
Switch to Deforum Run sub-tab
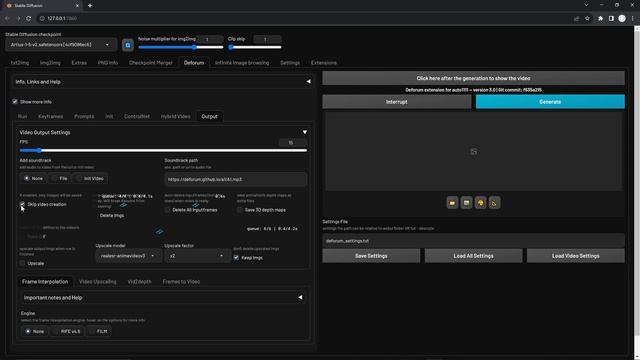(x=22, y=116)
